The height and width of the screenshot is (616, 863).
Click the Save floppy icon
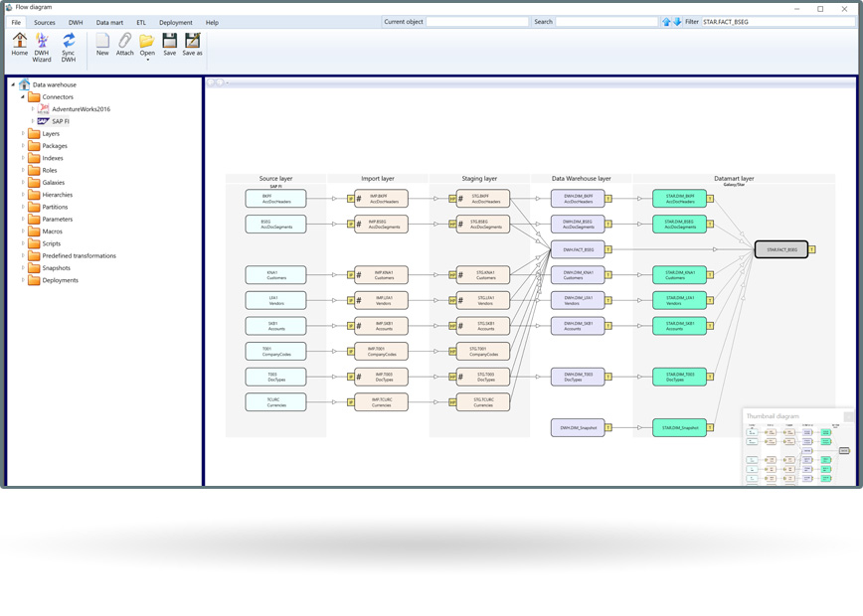169,40
